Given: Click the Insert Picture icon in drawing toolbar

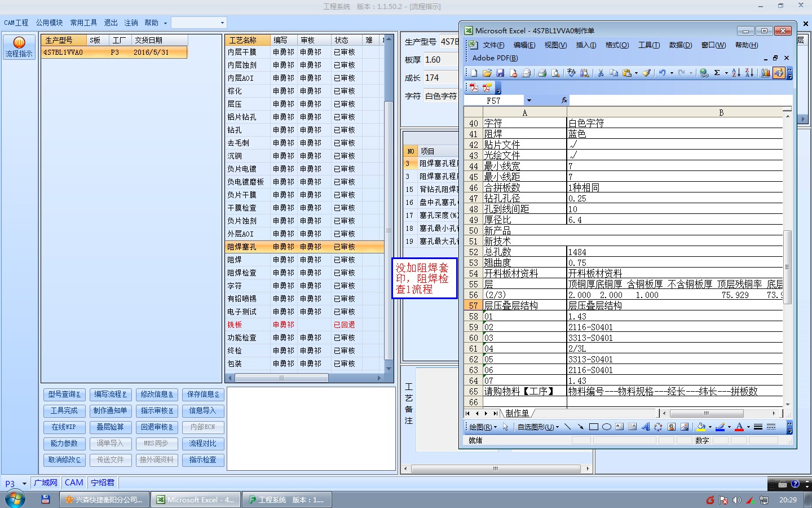Looking at the screenshot, I should (x=685, y=427).
